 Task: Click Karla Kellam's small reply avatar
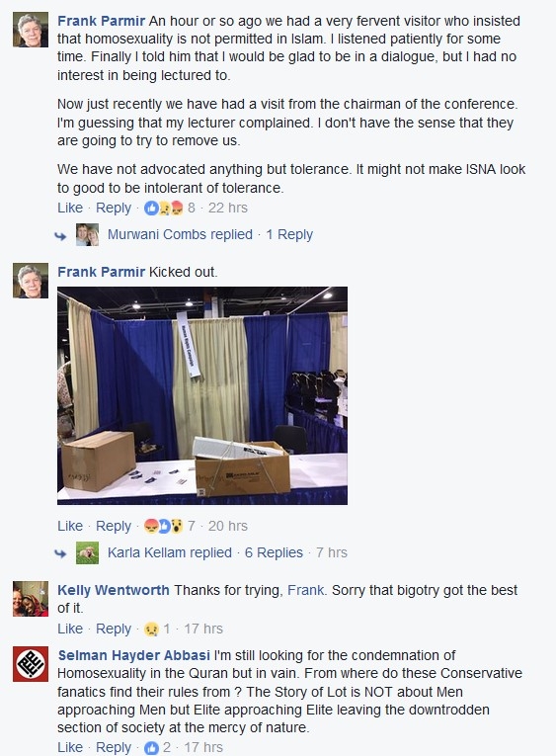[87, 553]
